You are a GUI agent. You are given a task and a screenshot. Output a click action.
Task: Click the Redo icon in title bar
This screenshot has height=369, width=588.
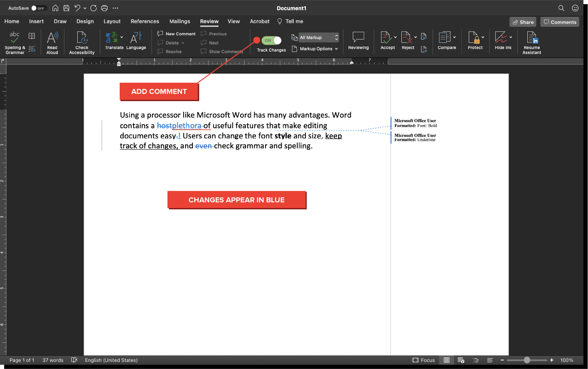click(x=93, y=8)
